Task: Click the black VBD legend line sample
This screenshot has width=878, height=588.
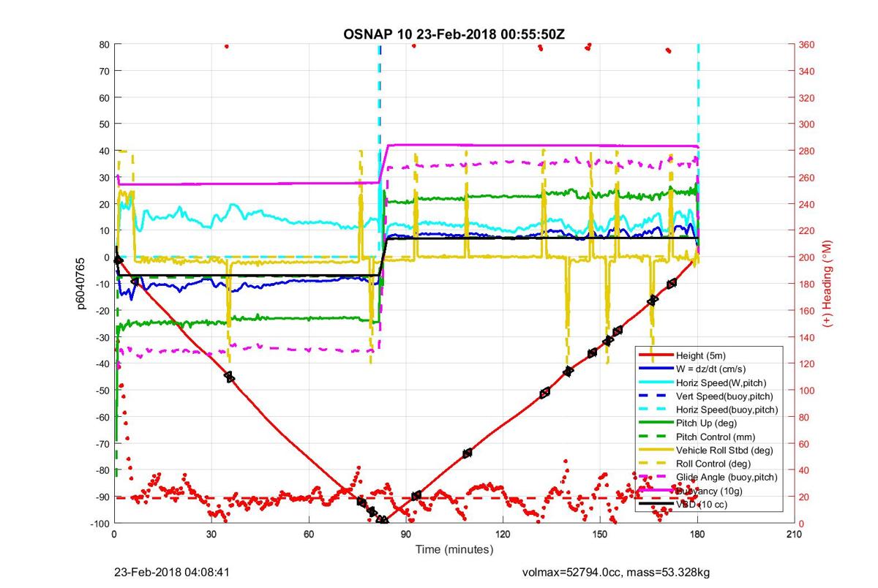Action: point(656,504)
